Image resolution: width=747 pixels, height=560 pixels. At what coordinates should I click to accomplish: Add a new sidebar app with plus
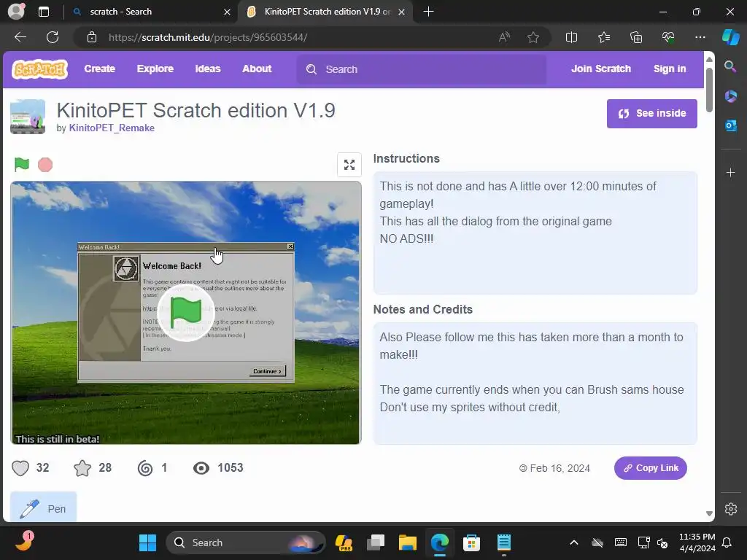[730, 172]
